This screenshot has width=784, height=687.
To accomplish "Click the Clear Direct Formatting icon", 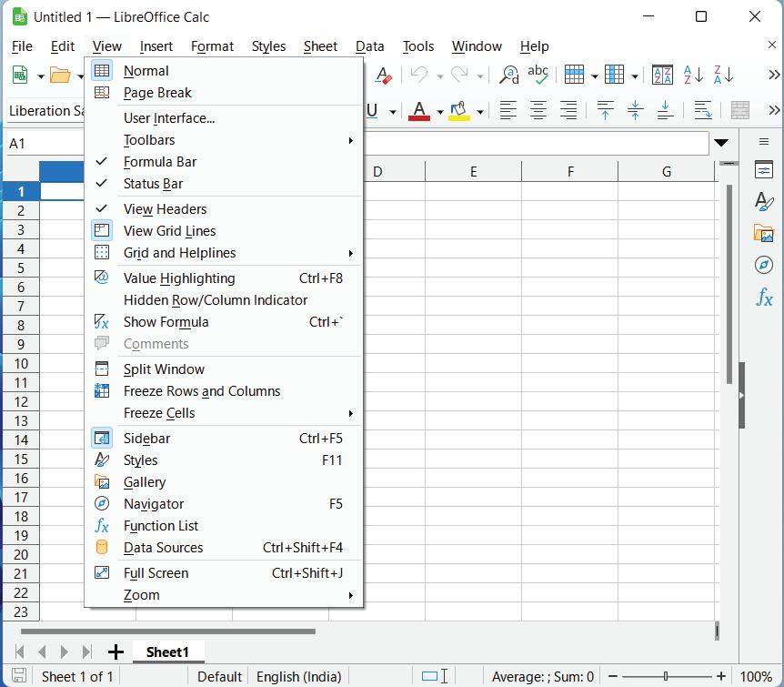I will [383, 76].
